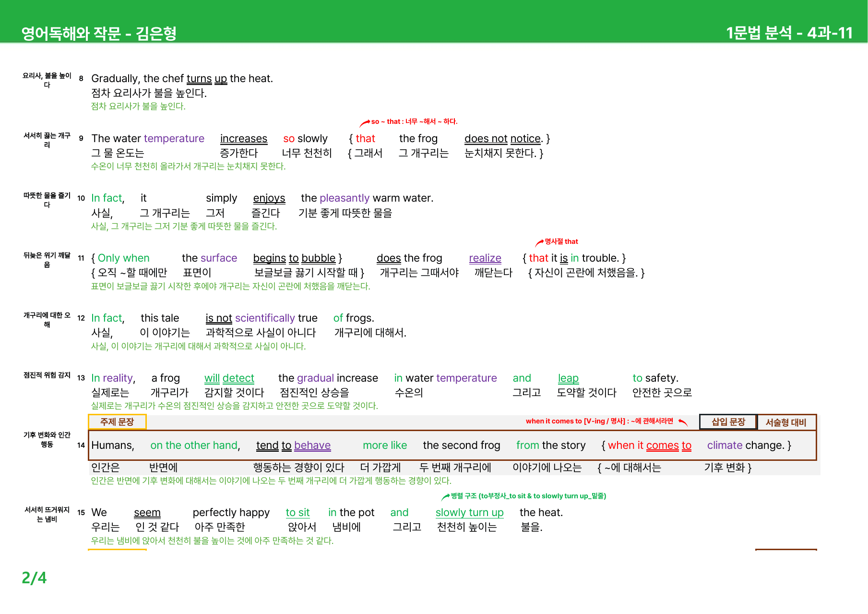Click the Korean gloss '기분 좋게 따뜻한 물을'
The image size is (868, 614).
345,213
